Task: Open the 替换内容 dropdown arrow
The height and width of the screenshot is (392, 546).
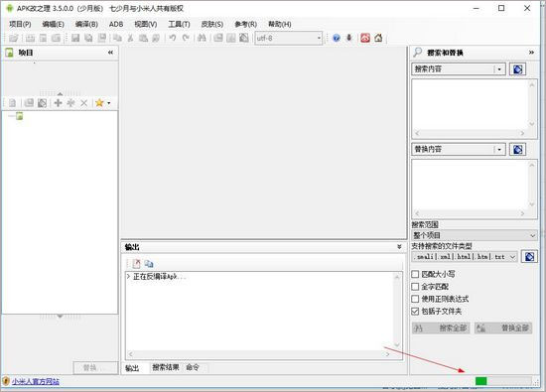Action: pyautogui.click(x=499, y=149)
